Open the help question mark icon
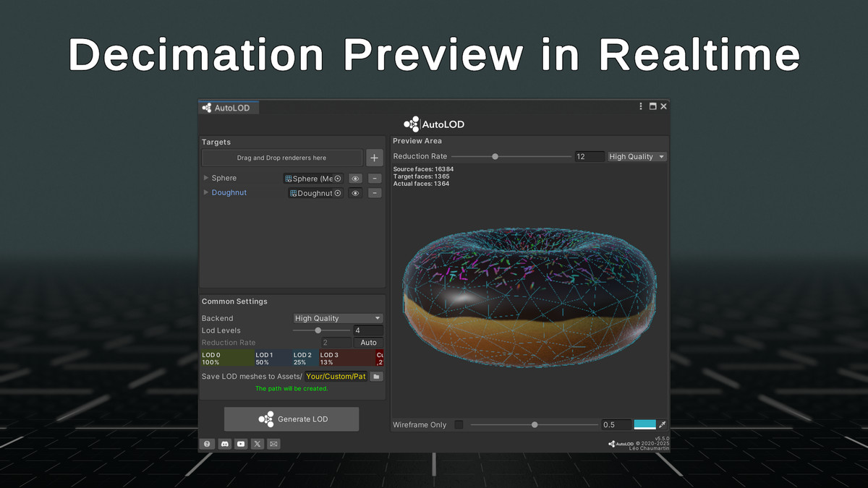Screen dimensions: 868x488 pos(207,444)
